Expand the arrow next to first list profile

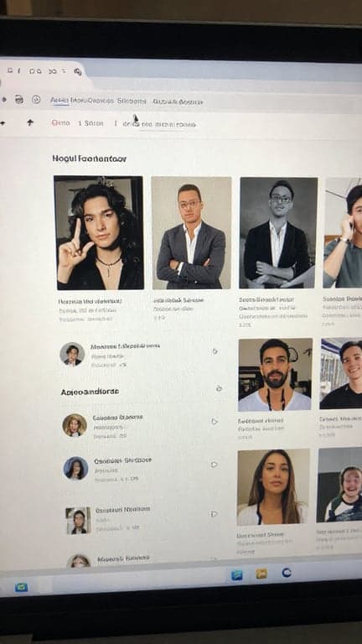215,351
